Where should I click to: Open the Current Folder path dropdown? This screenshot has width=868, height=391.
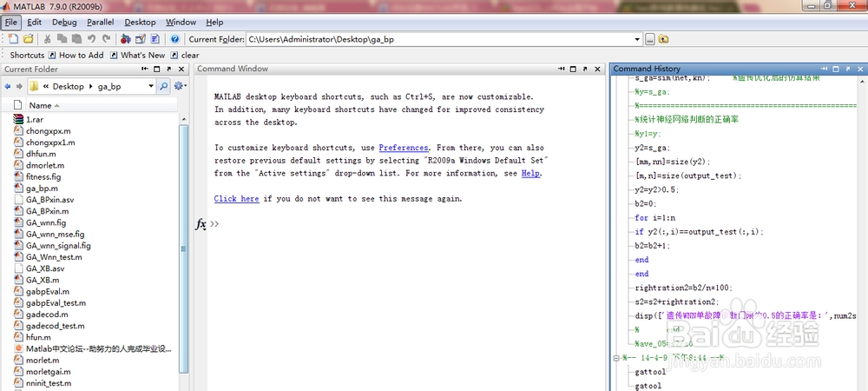coord(637,39)
